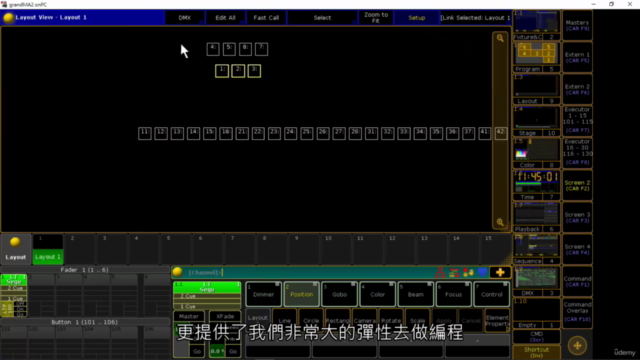Select layout element 26
Image resolution: width=640 pixels, height=360 pixels.
pyautogui.click(x=323, y=133)
